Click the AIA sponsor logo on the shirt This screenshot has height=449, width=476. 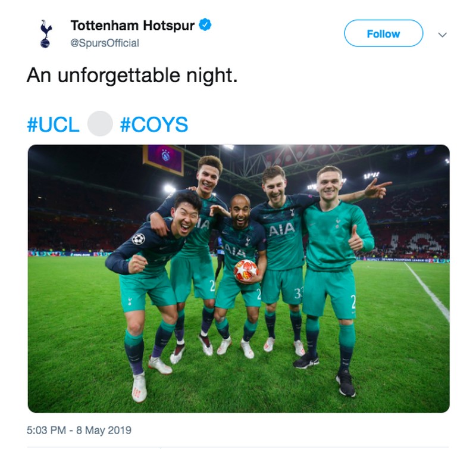pos(281,229)
